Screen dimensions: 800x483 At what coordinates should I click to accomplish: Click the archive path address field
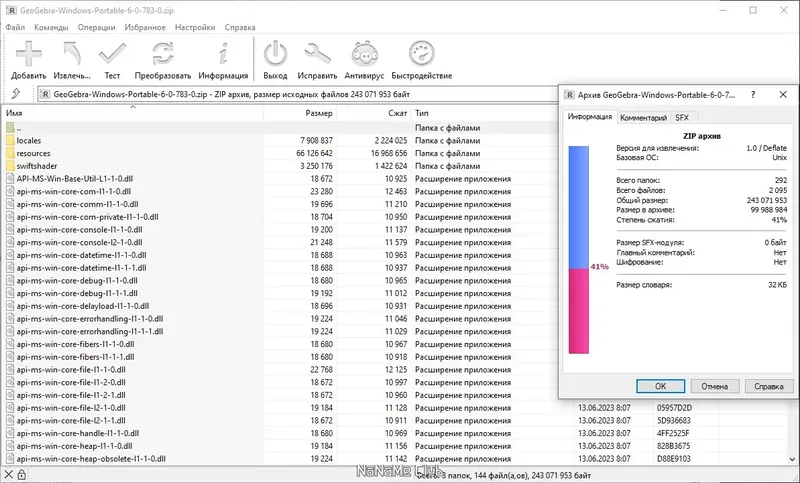[x=298, y=94]
